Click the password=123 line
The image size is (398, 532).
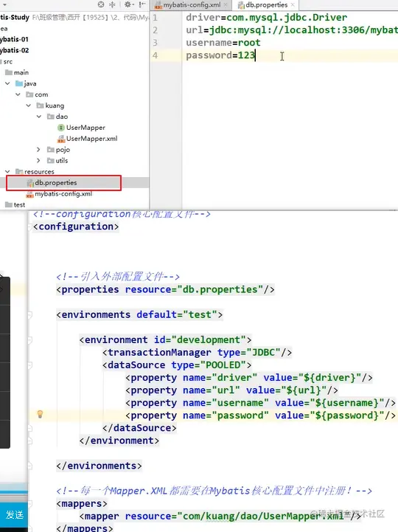(220, 55)
